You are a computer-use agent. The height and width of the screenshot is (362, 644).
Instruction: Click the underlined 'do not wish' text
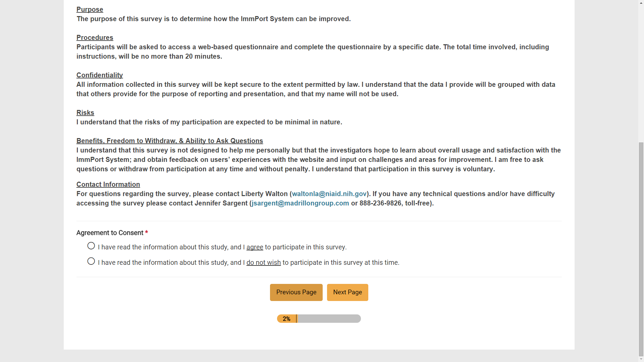pos(263,263)
